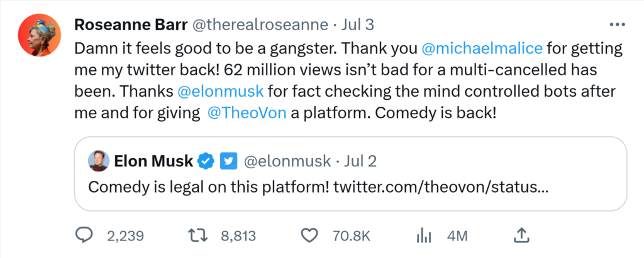Like the tweet with heart icon
This screenshot has width=644, height=258.
(x=308, y=235)
